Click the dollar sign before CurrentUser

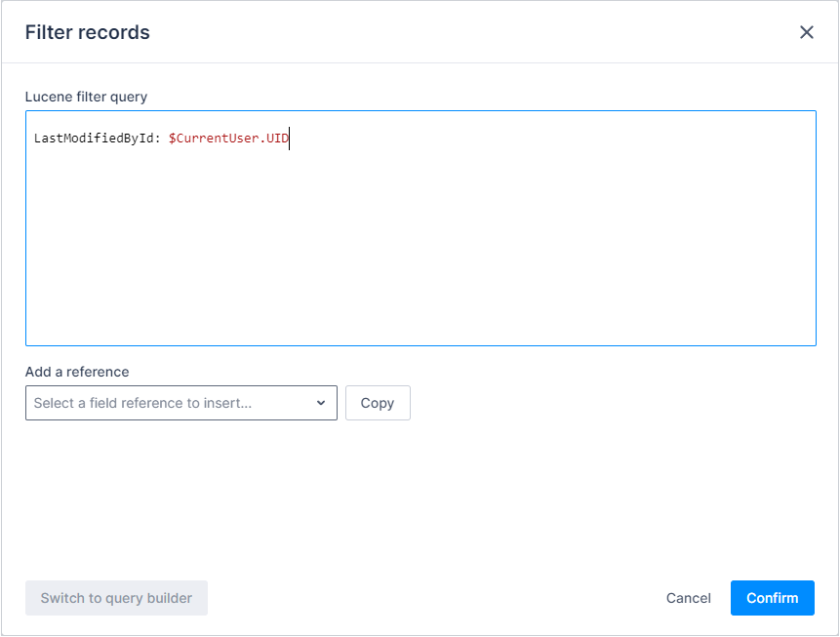pos(173,139)
